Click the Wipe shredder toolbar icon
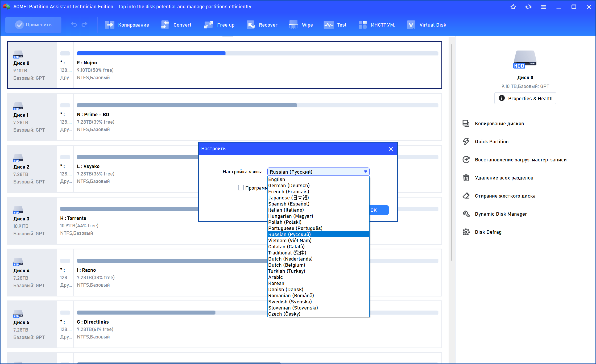This screenshot has height=364, width=596. pyautogui.click(x=293, y=25)
